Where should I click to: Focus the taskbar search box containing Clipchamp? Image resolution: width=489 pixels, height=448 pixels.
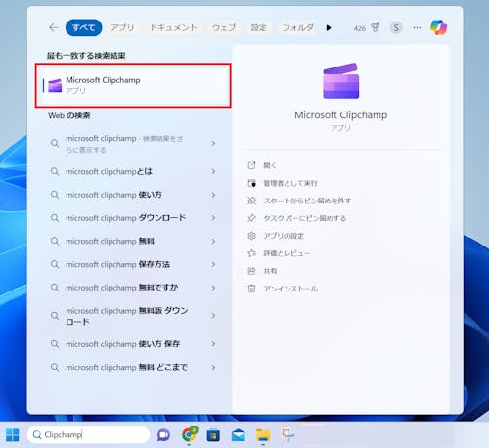88,434
